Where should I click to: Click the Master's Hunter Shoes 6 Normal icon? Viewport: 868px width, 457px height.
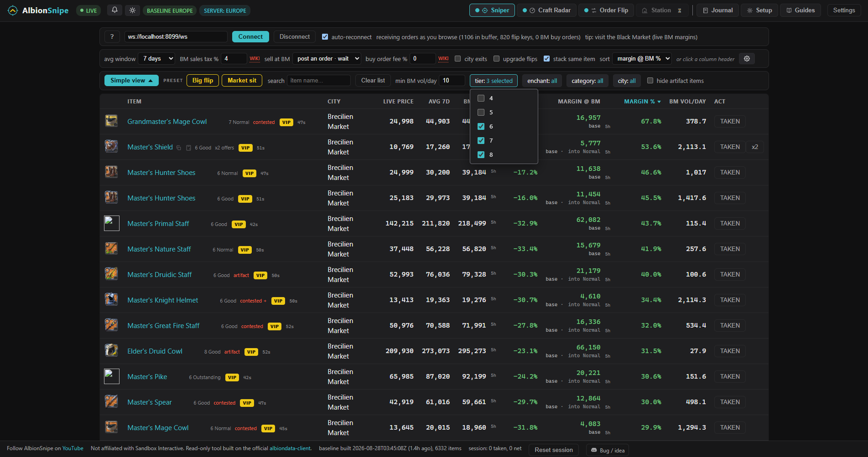click(111, 172)
